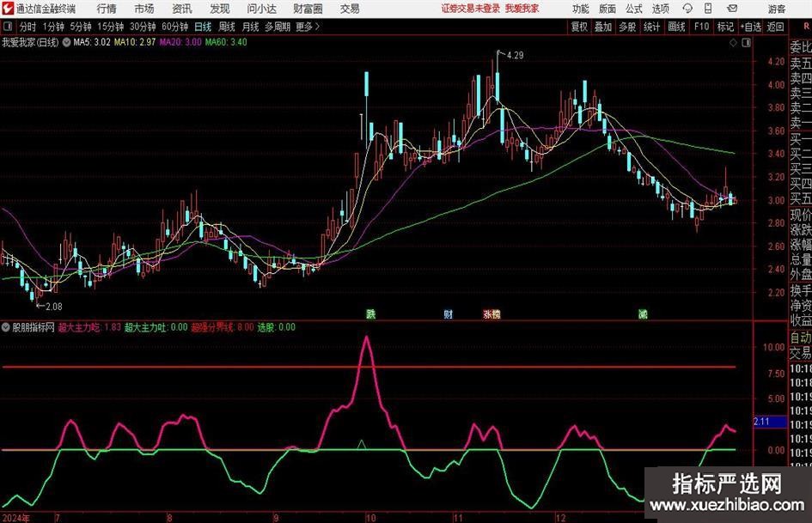This screenshot has height=523, width=812.
Task: Click the 4.29 high price annotation
Action: tap(515, 55)
